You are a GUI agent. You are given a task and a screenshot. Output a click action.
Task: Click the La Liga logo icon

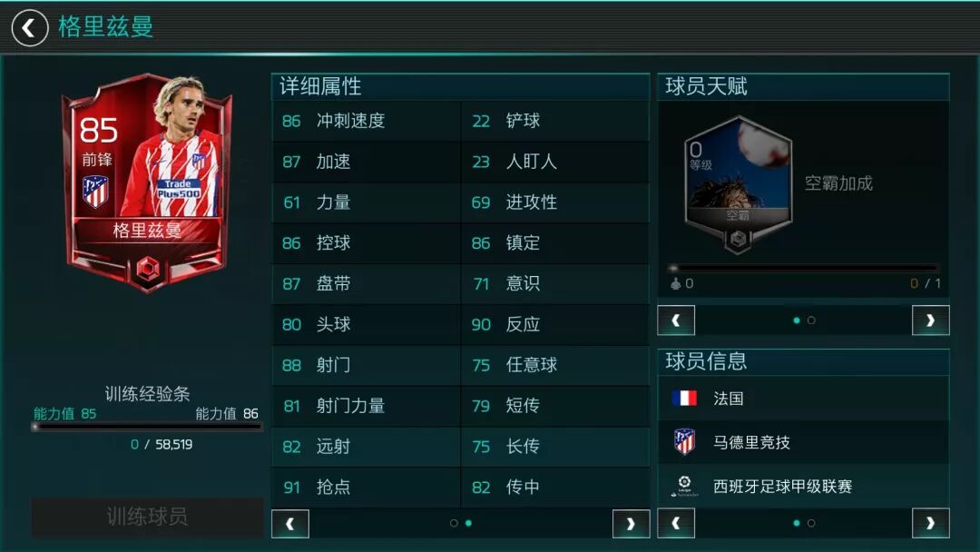pos(684,486)
